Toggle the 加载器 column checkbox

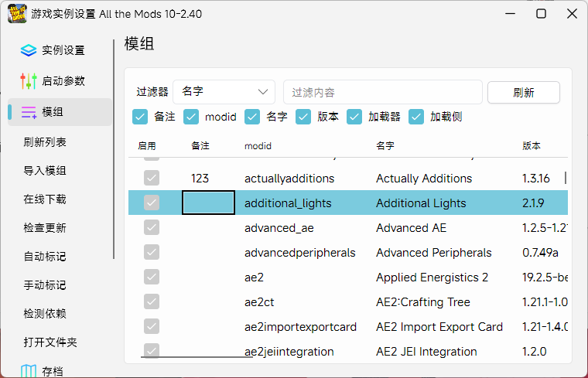coord(354,117)
